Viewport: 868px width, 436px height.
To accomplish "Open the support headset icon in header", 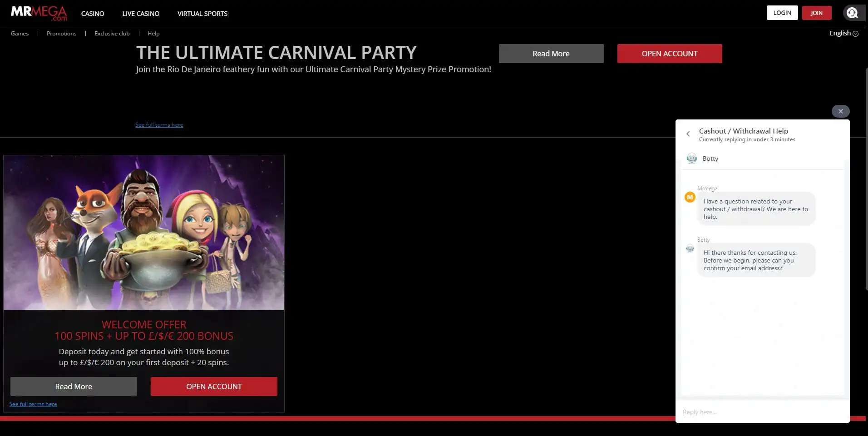I will pyautogui.click(x=852, y=13).
